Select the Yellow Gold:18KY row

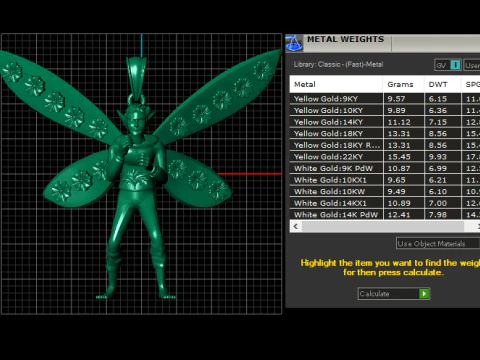385,134
